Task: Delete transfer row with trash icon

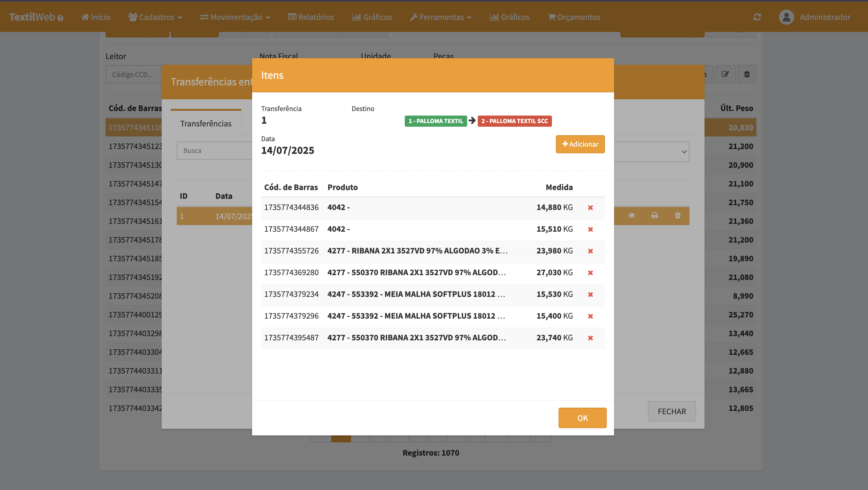Action: [678, 215]
